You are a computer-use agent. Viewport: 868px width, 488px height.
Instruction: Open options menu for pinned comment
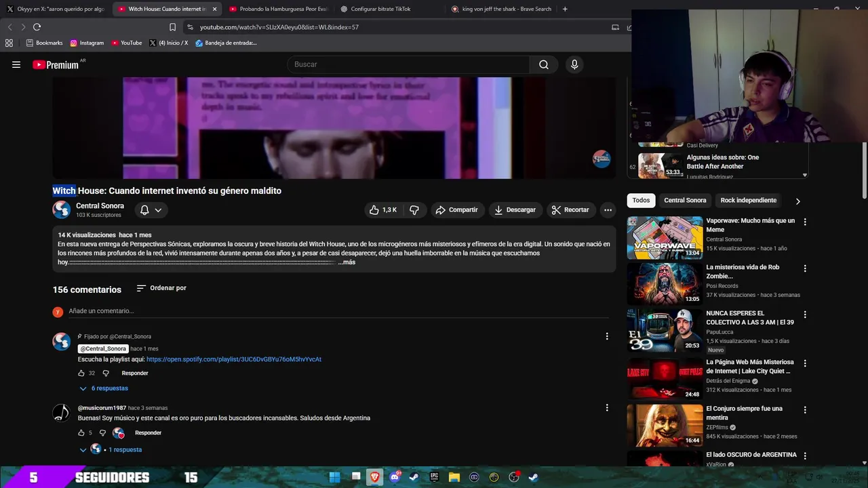click(x=607, y=336)
